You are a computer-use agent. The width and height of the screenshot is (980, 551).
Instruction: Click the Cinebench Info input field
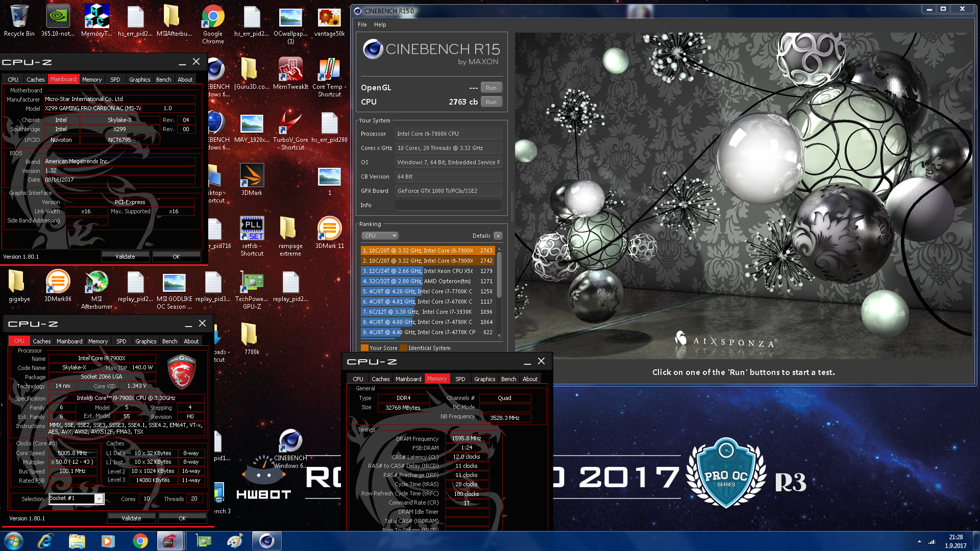click(448, 205)
